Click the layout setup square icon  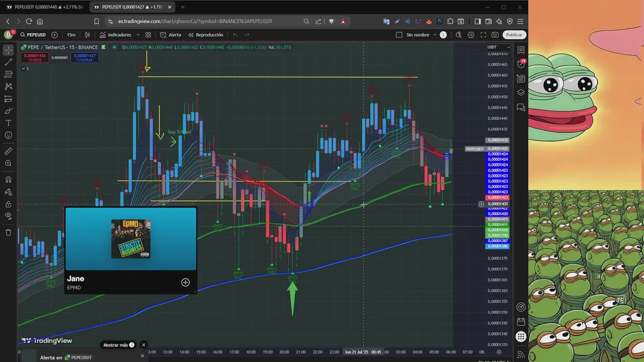tap(399, 35)
